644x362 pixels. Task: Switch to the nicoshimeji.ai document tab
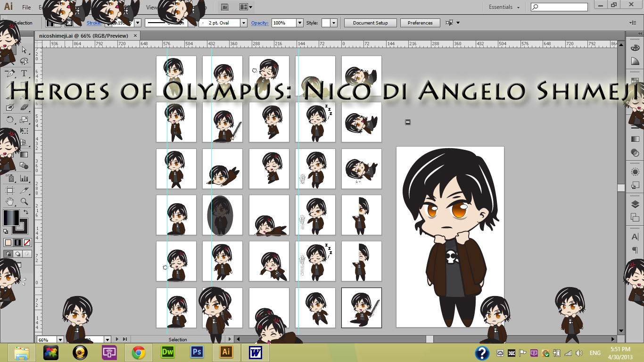pos(83,35)
